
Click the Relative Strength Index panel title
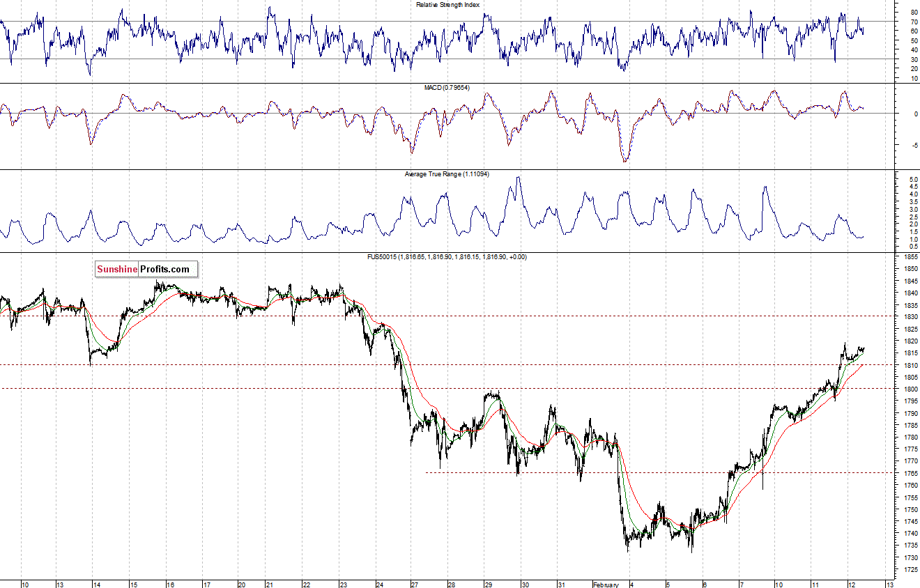[447, 4]
